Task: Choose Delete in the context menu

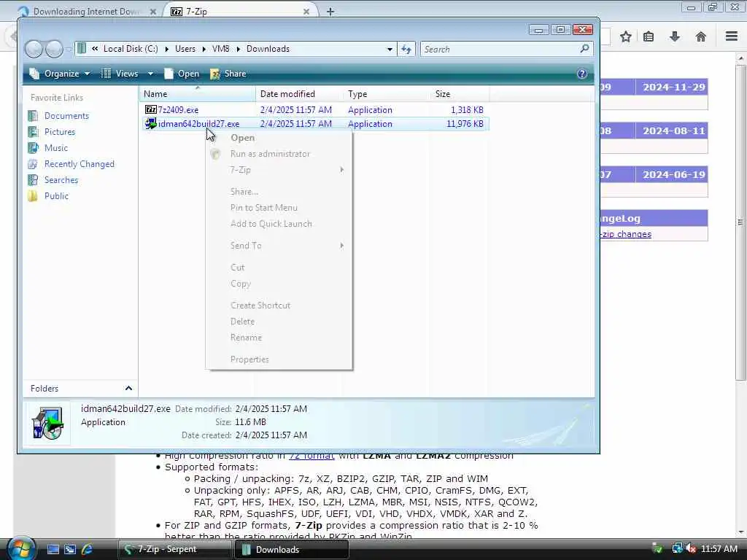Action: (x=279, y=322)
